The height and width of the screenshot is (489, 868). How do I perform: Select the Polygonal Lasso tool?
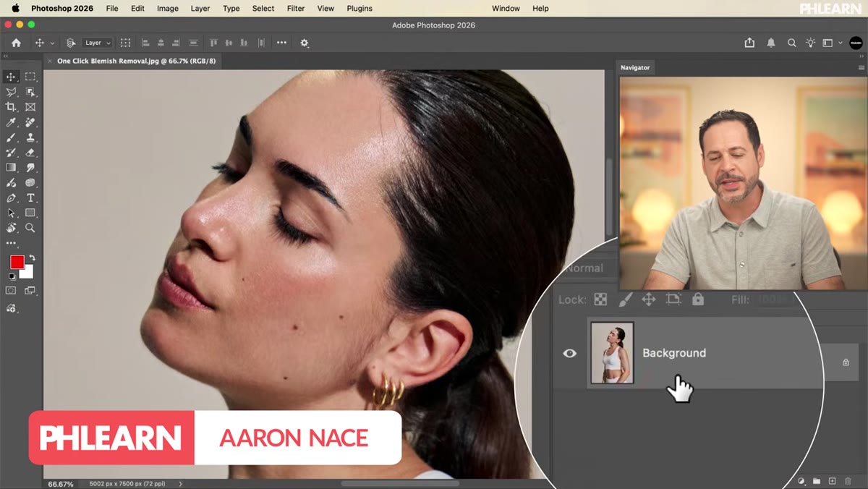pyautogui.click(x=11, y=92)
